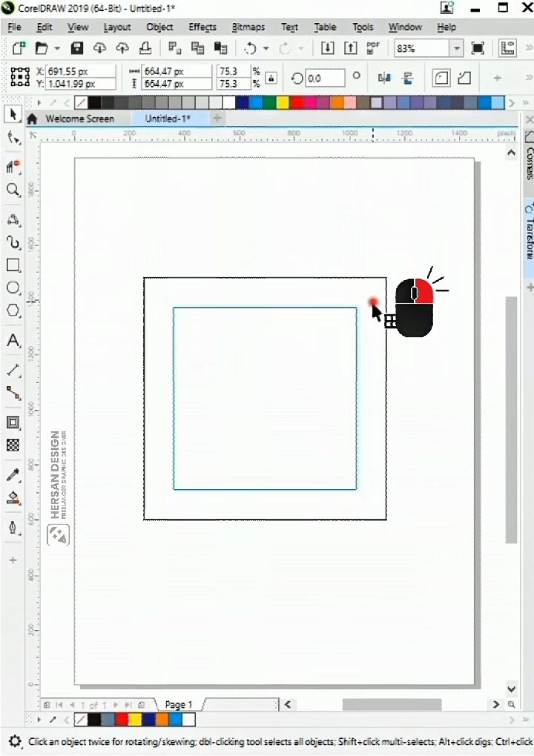Toggle the lock ratio button
This screenshot has height=756, width=534.
coord(271,78)
